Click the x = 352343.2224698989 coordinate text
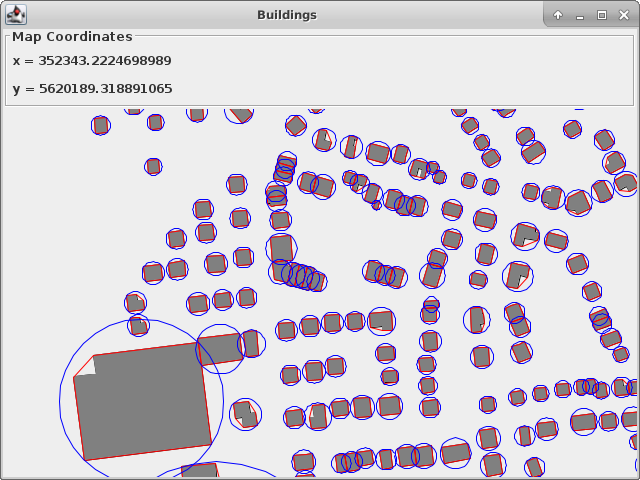 point(92,61)
